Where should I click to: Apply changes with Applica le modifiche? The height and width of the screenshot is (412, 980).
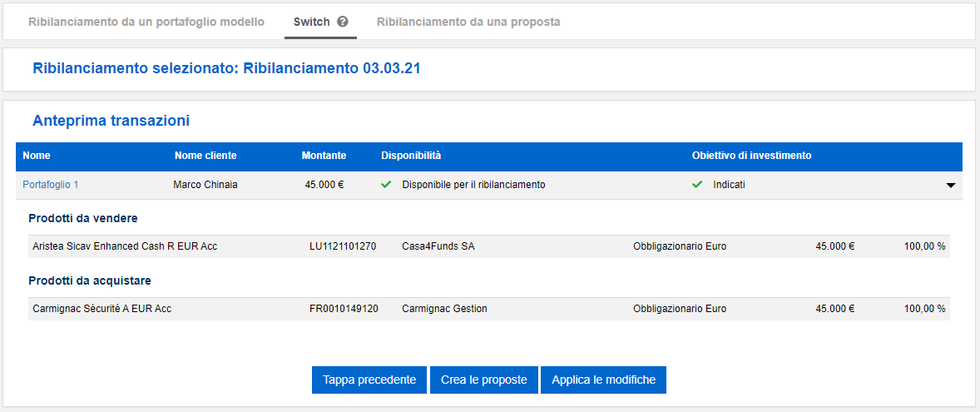click(603, 380)
